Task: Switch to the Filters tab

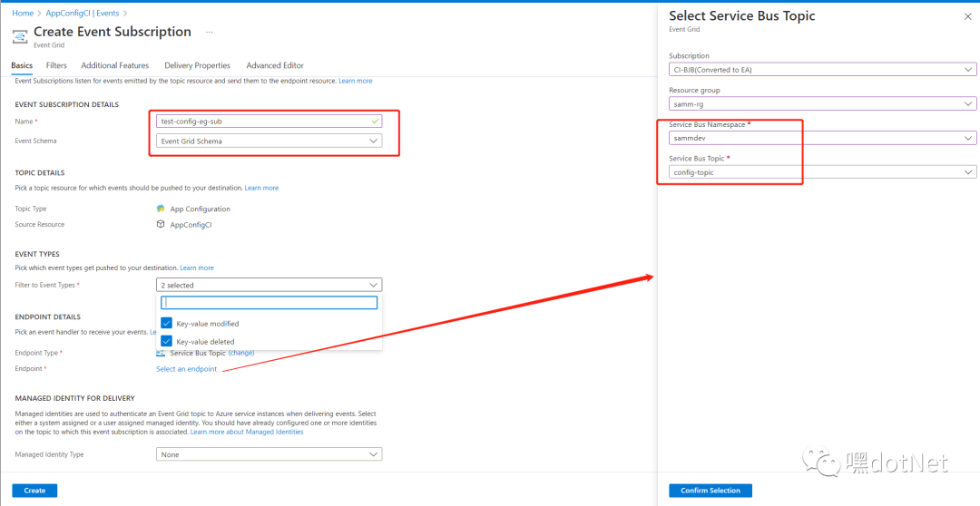Action: coord(56,65)
